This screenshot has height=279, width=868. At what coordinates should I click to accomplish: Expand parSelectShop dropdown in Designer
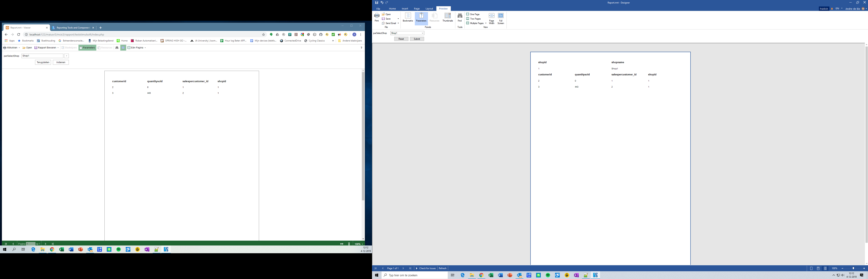(x=422, y=33)
